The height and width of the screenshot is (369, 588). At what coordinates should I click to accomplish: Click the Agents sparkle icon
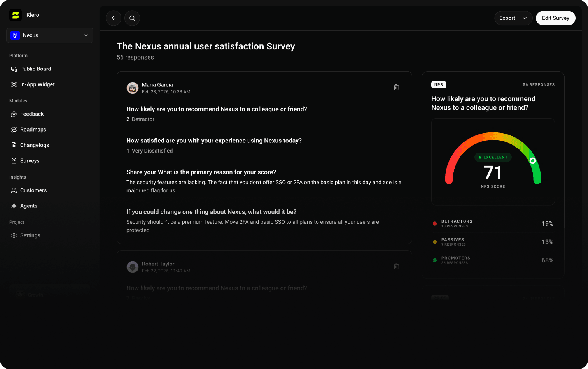coord(14,206)
